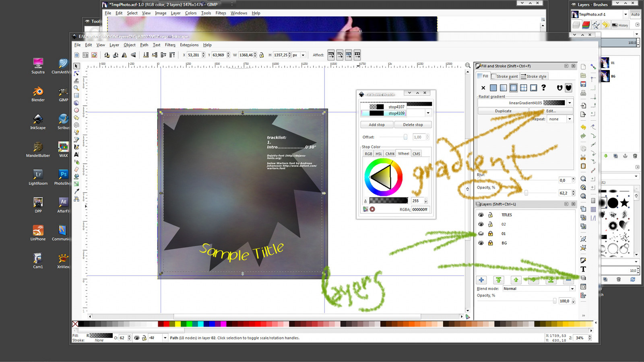This screenshot has width=644, height=362.
Task: Select the radial gradient fill icon
Action: [514, 88]
